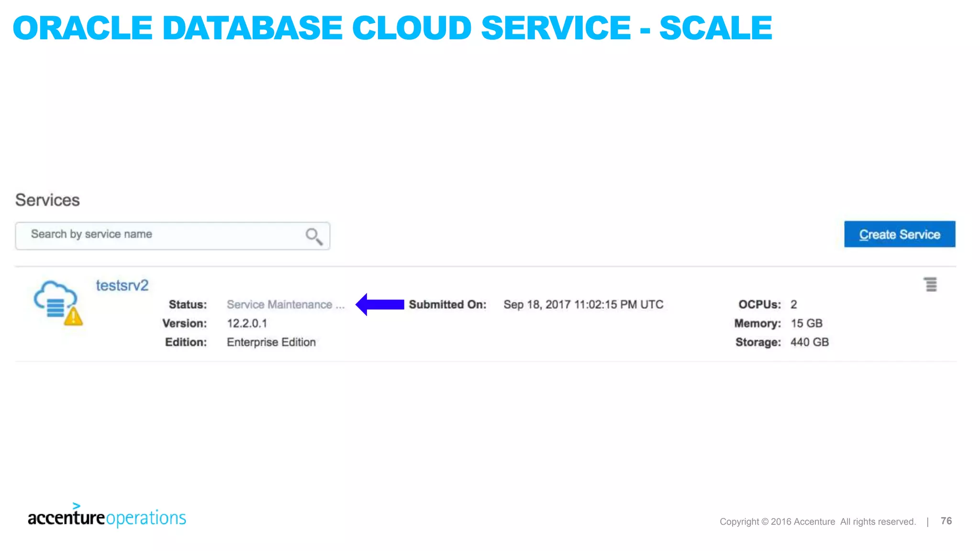Click the Storage: label
This screenshot has height=551, width=980.
[758, 342]
